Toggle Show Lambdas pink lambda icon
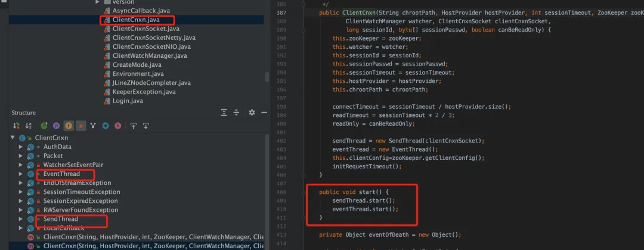 [x=118, y=126]
